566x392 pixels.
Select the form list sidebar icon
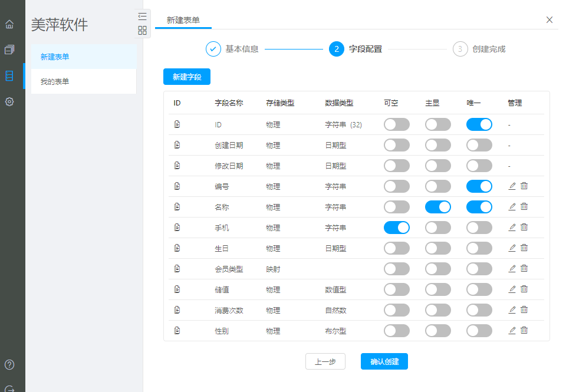9,76
